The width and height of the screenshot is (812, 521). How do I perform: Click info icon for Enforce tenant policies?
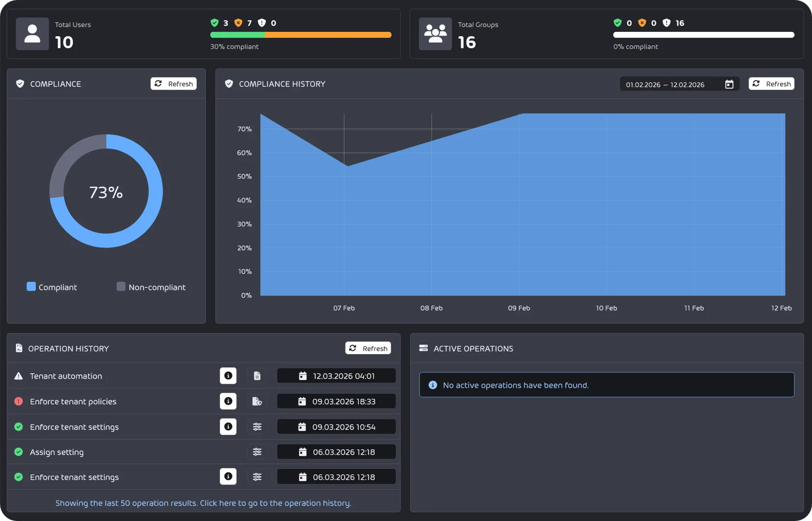coord(228,401)
